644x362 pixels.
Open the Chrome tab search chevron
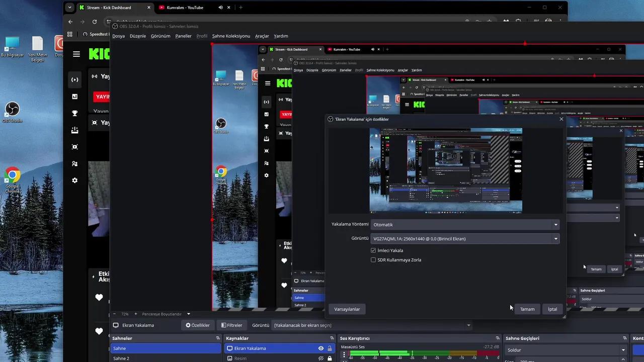pos(69,8)
